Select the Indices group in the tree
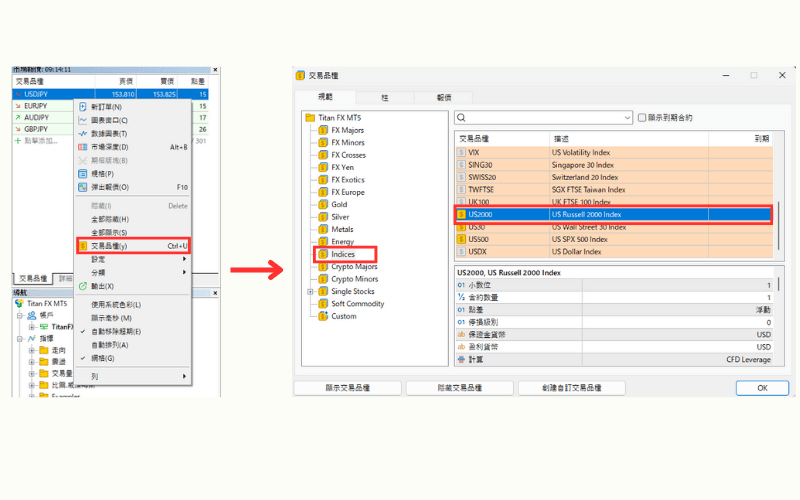The image size is (800, 500). click(342, 255)
